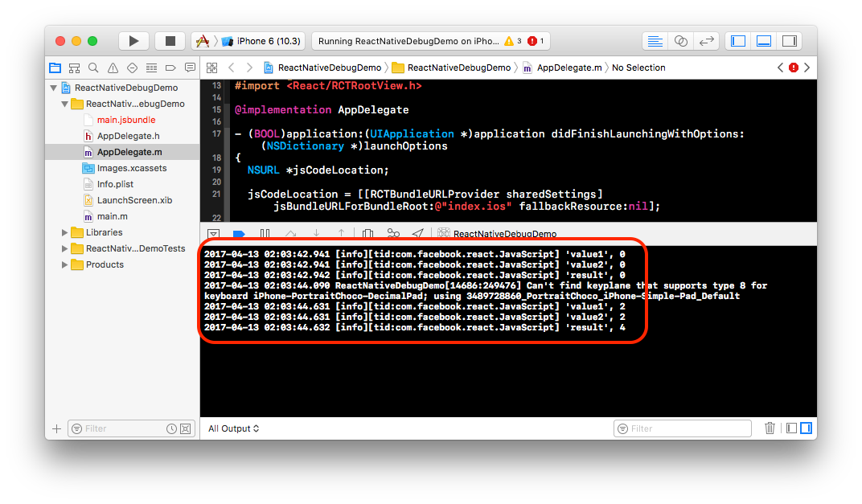Open Debug Memory Graph
The height and width of the screenshot is (504, 862).
tap(393, 234)
